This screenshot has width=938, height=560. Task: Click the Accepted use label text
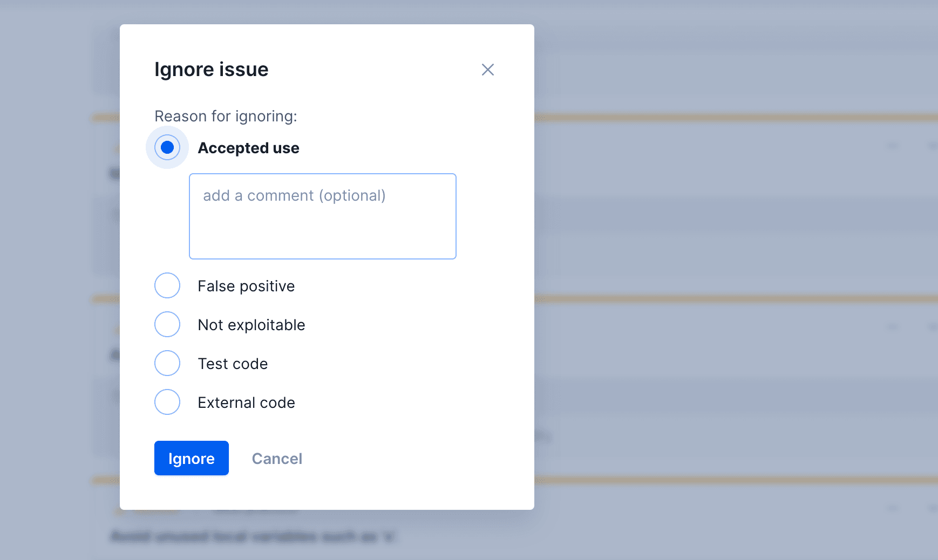coord(248,147)
